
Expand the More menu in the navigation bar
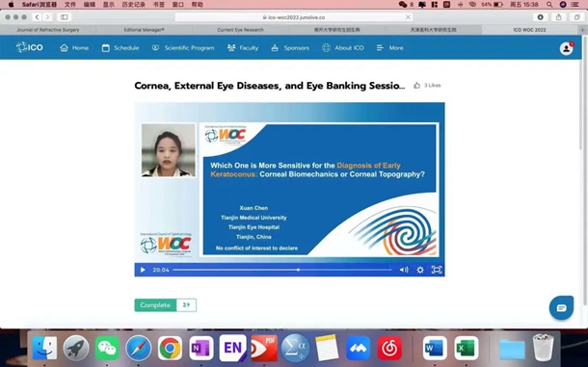point(390,48)
